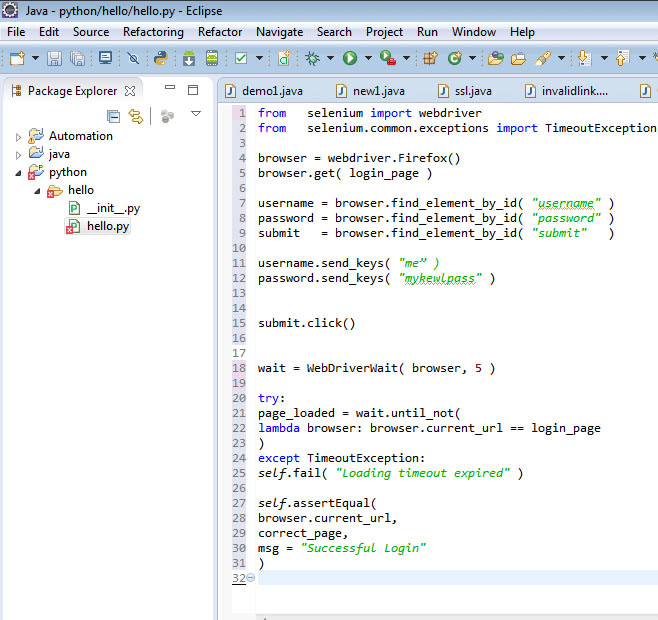Open the Navigate menu
The width and height of the screenshot is (658, 620).
coord(279,32)
